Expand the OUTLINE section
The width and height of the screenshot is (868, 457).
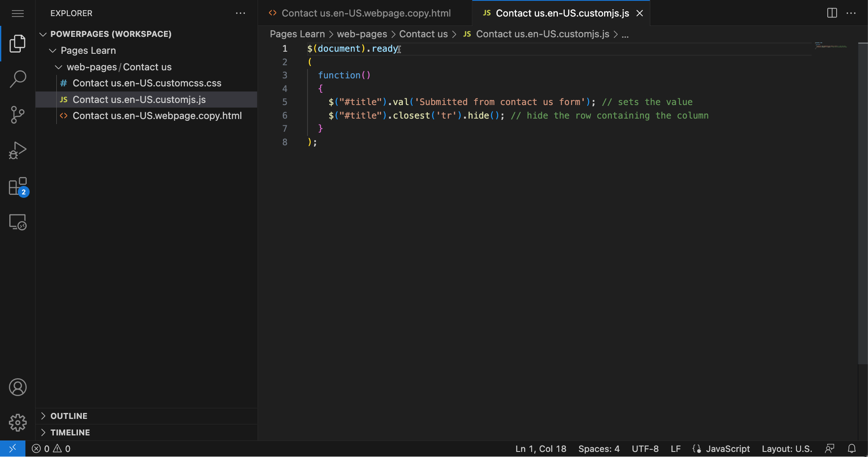pos(69,416)
